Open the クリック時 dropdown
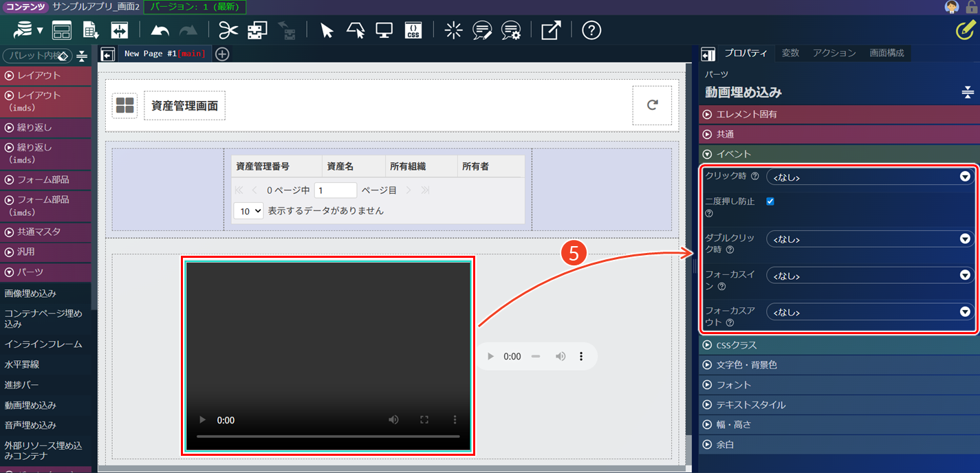Viewport: 980px width, 473px height. (870, 177)
